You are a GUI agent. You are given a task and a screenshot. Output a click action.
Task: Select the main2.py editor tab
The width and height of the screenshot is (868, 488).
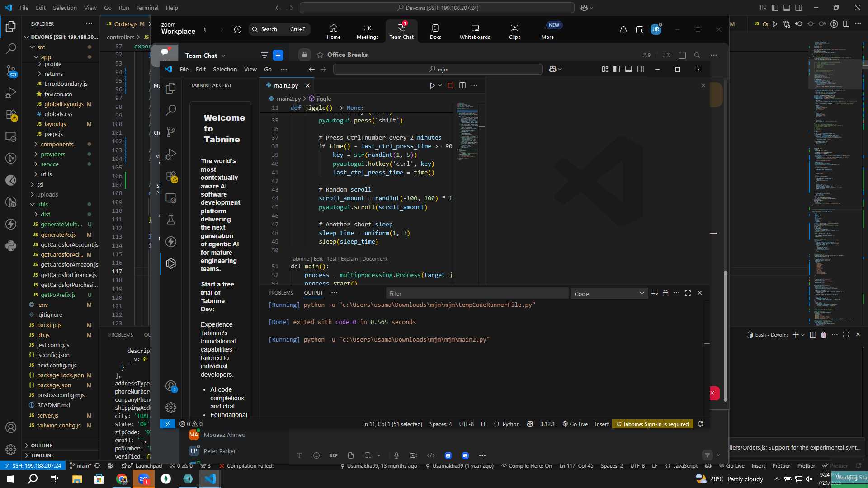(286, 85)
